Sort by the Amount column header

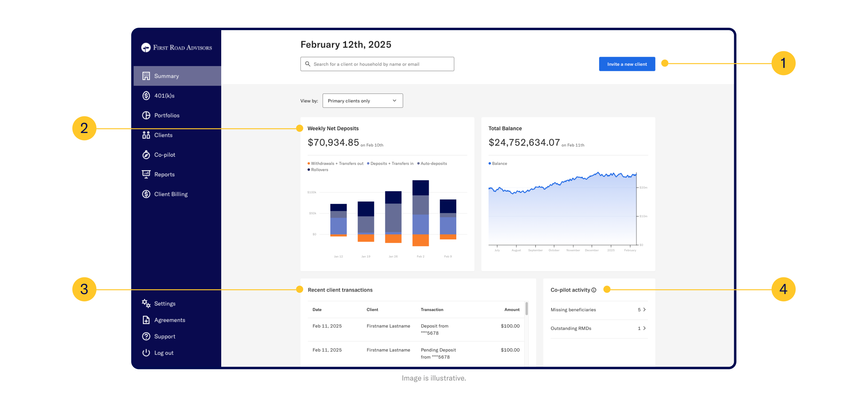512,309
